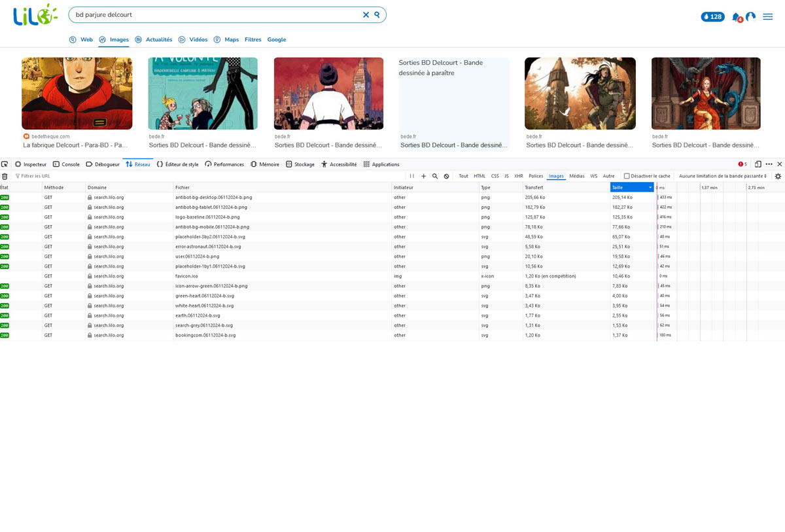
Task: Go to Vidéos results
Action: [193, 40]
